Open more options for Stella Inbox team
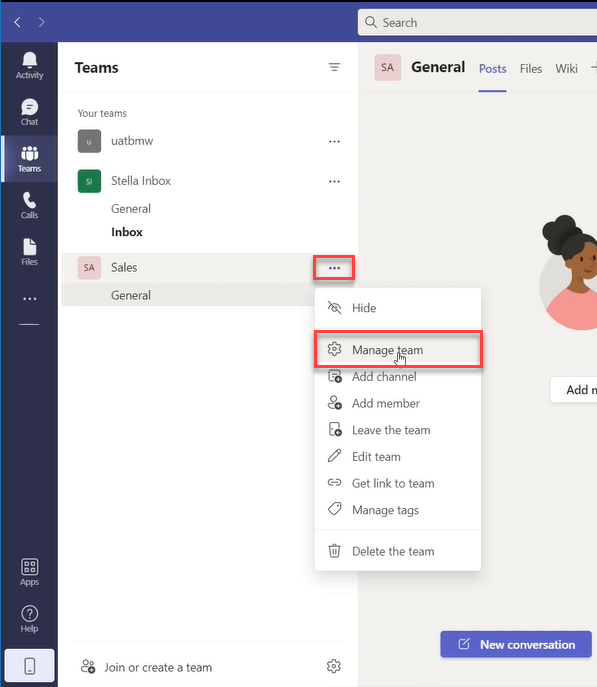The height and width of the screenshot is (687, 597). [x=334, y=181]
